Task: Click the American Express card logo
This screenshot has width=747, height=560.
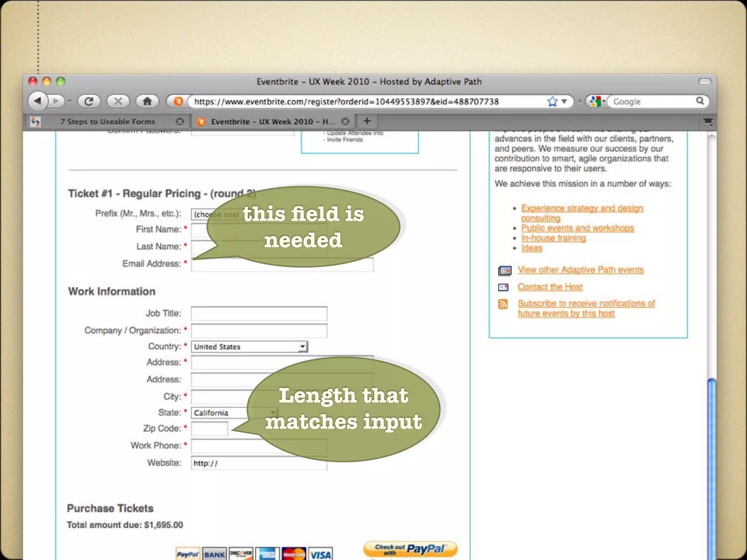Action: click(x=267, y=554)
